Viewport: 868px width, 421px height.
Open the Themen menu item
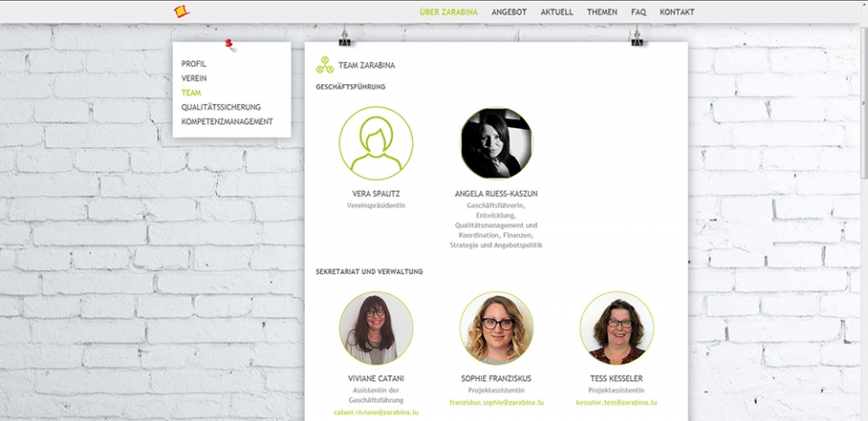(602, 12)
